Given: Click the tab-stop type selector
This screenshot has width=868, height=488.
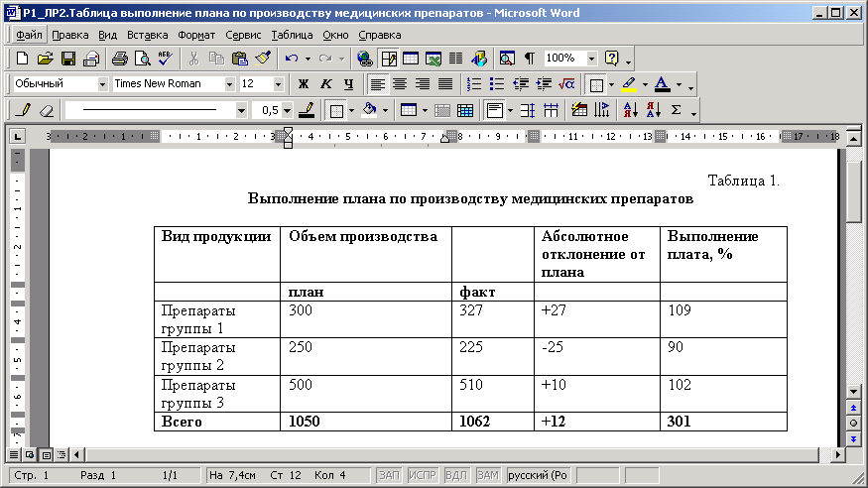Looking at the screenshot, I should click(x=17, y=136).
